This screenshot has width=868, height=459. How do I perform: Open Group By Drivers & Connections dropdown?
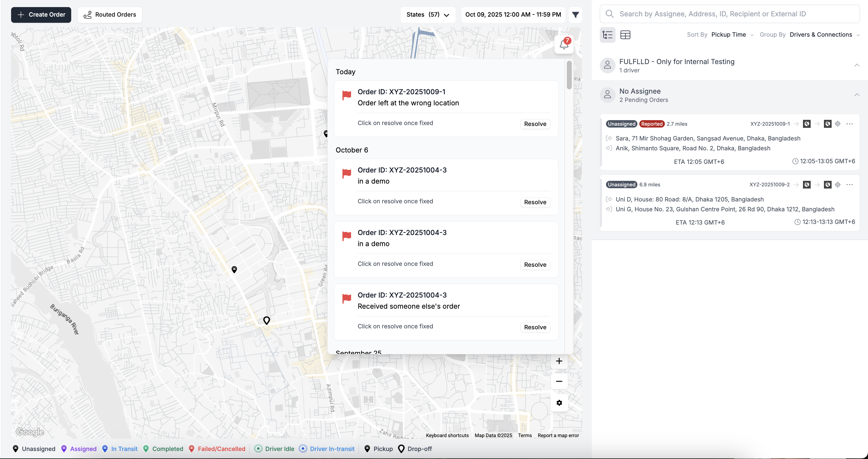pyautogui.click(x=824, y=35)
